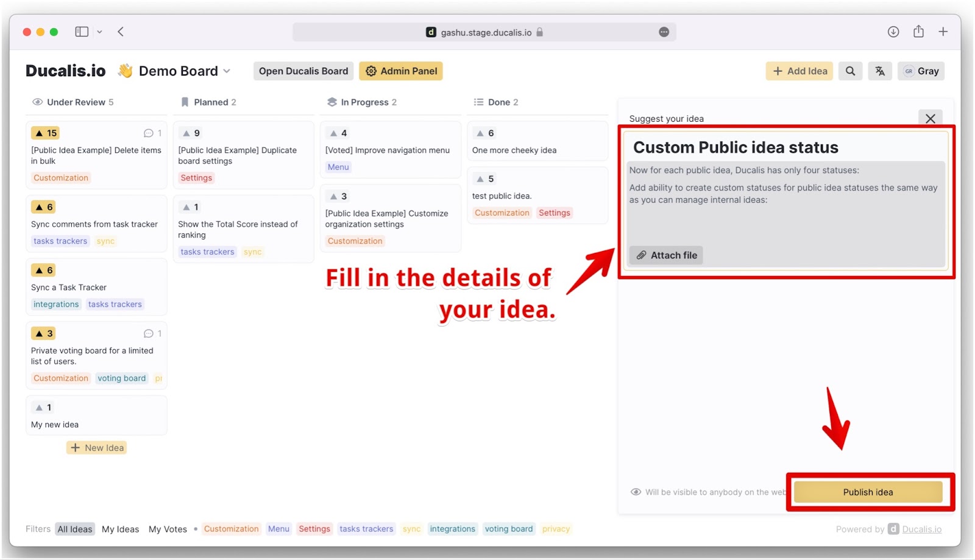Upvote the Sync a Task Tracker idea
Screen dimensions: 975x560
[44, 271]
